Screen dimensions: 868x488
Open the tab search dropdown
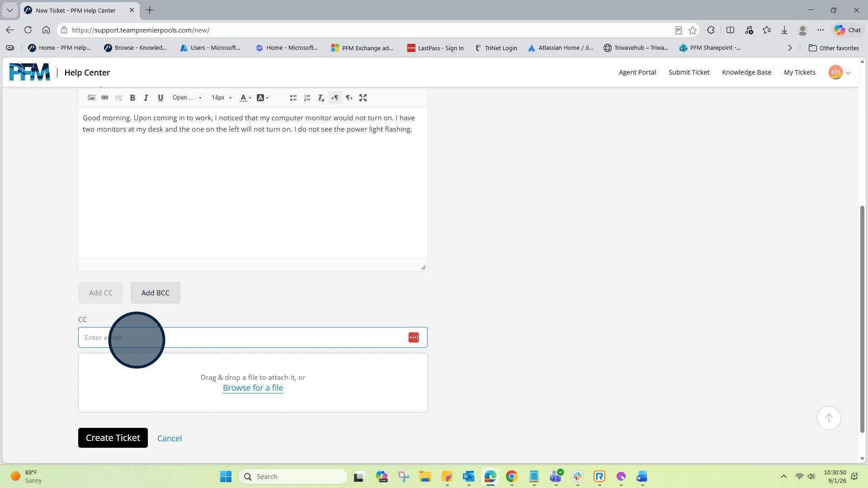point(9,10)
